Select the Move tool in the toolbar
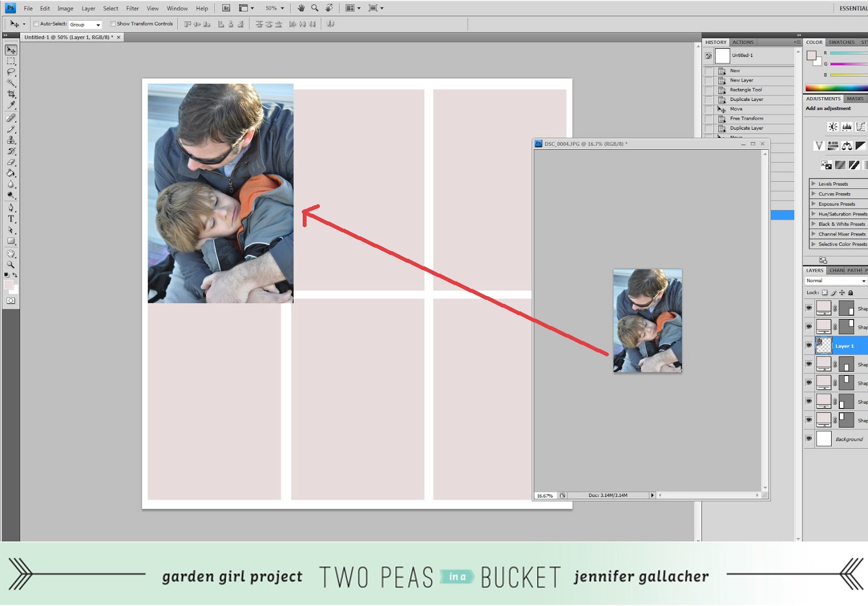 point(12,49)
